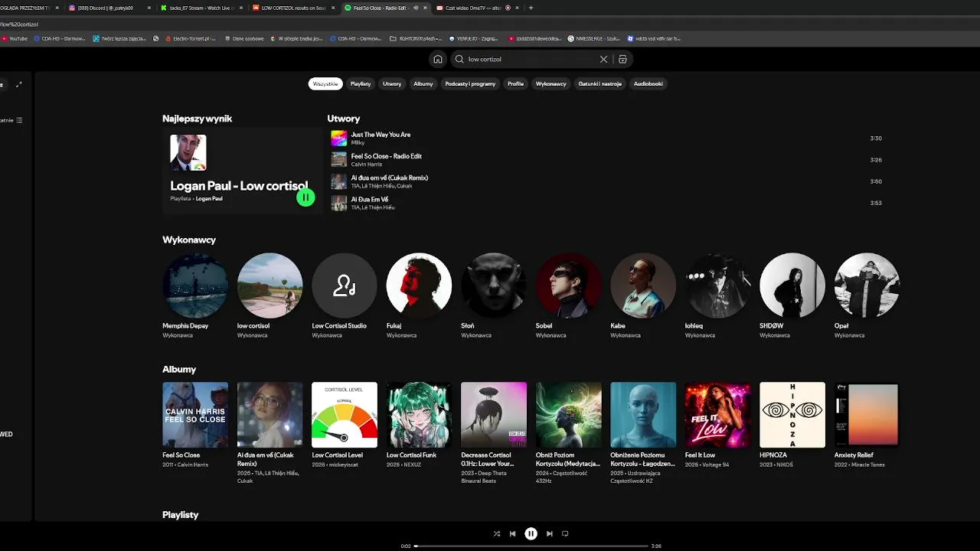Open the YouTube bookmark
The image size is (980, 551).
coord(14,38)
